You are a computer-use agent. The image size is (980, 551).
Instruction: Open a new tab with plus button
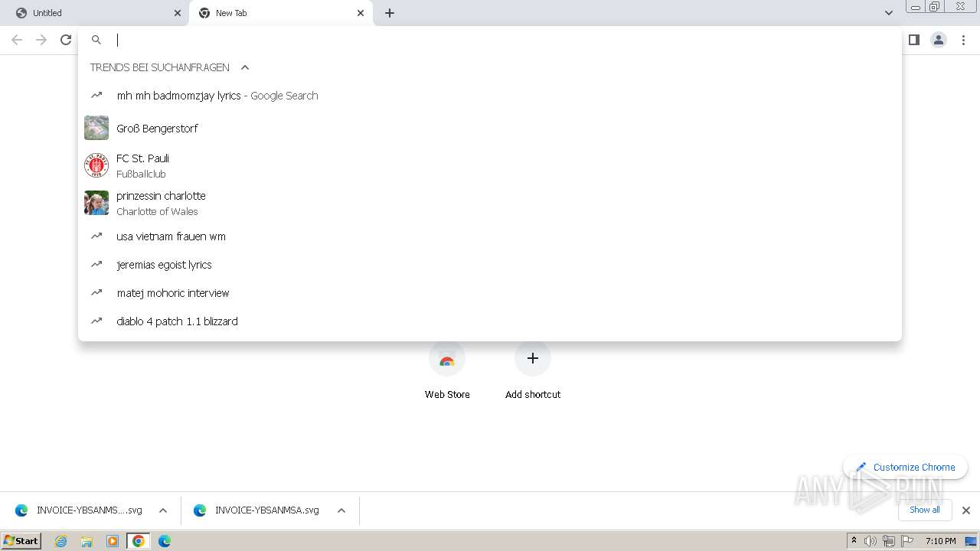click(390, 13)
